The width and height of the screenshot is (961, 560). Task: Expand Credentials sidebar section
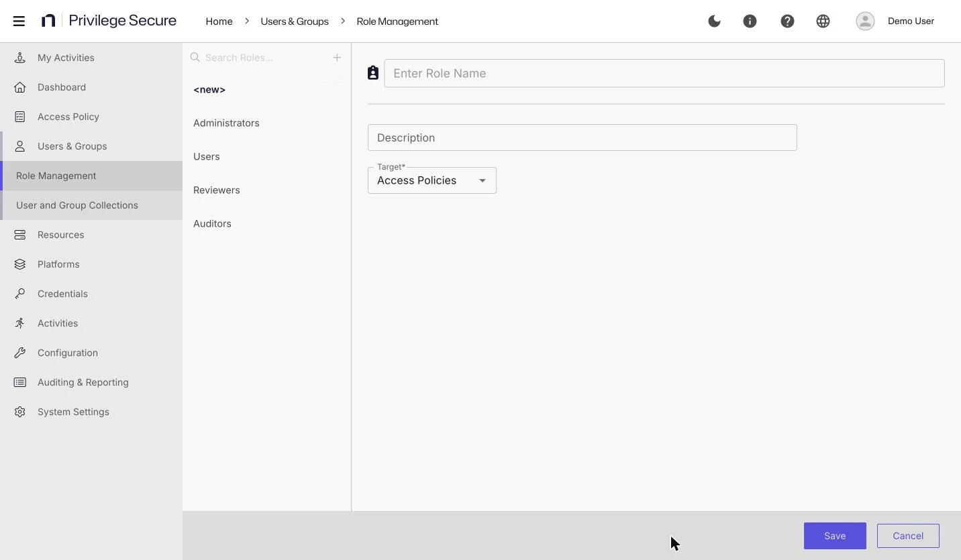click(91, 294)
